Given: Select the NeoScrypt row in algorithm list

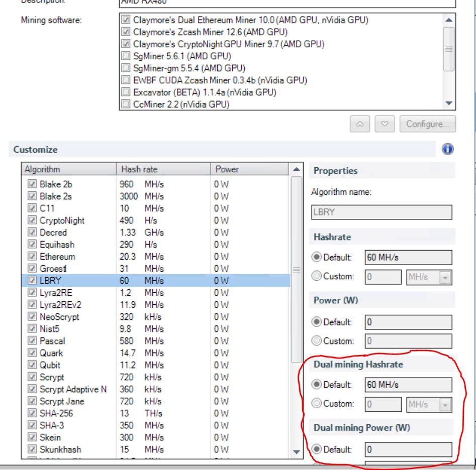Looking at the screenshot, I should tap(156, 316).
